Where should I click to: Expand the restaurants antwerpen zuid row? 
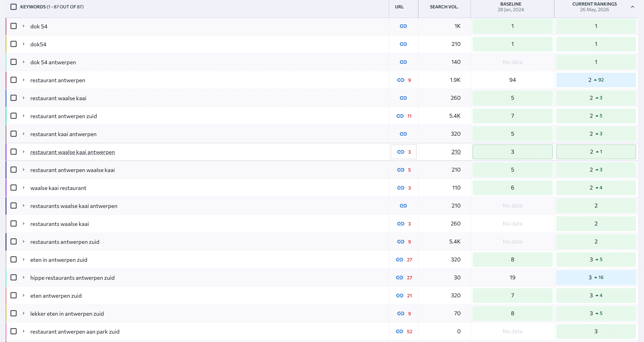click(24, 241)
